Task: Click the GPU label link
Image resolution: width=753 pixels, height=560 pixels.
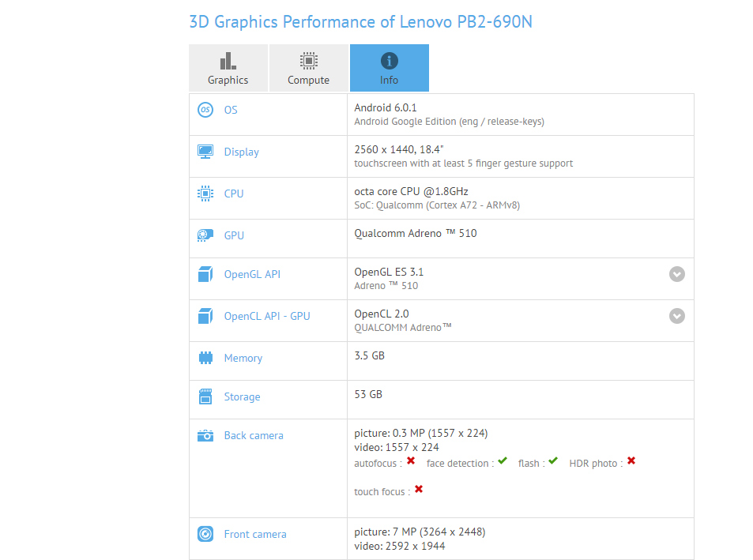Action: tap(234, 235)
